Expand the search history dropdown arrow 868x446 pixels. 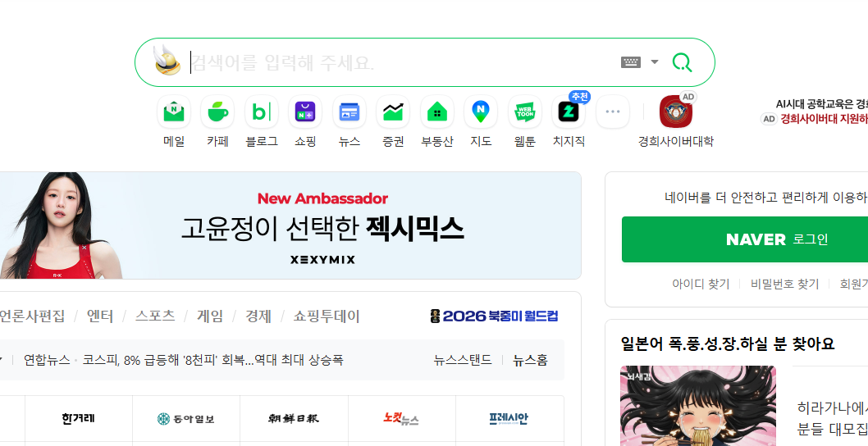point(655,62)
